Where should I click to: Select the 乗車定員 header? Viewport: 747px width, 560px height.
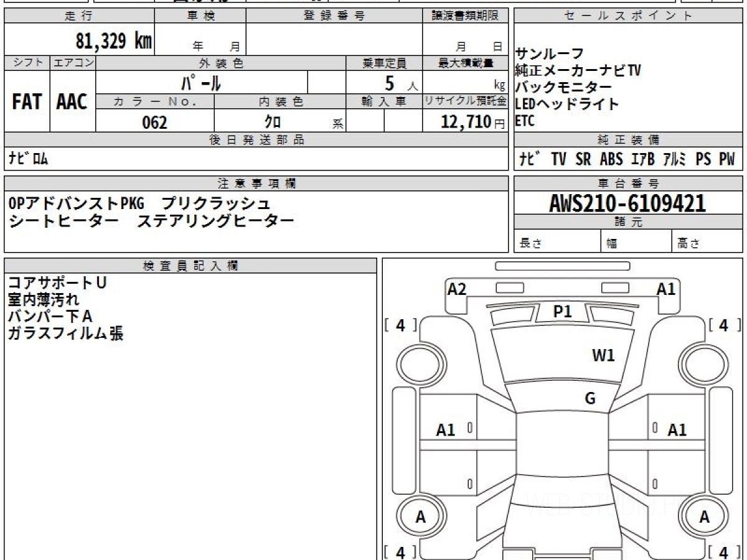[384, 63]
